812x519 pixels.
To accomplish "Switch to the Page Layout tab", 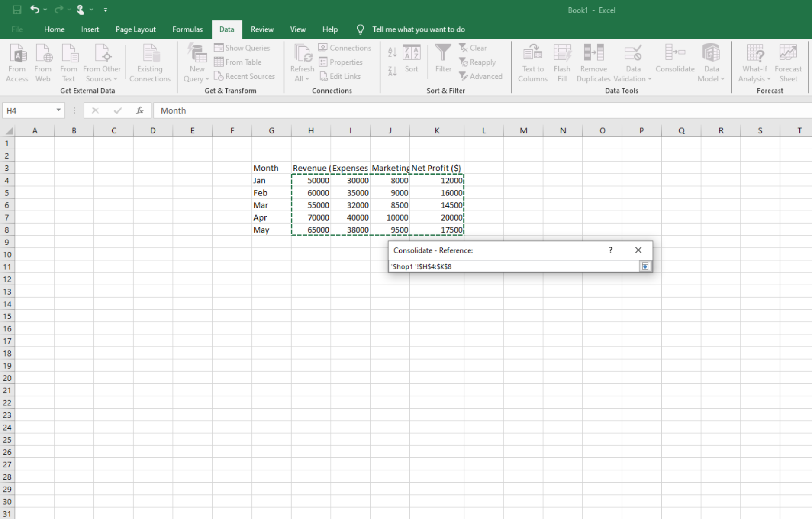I will click(x=135, y=29).
